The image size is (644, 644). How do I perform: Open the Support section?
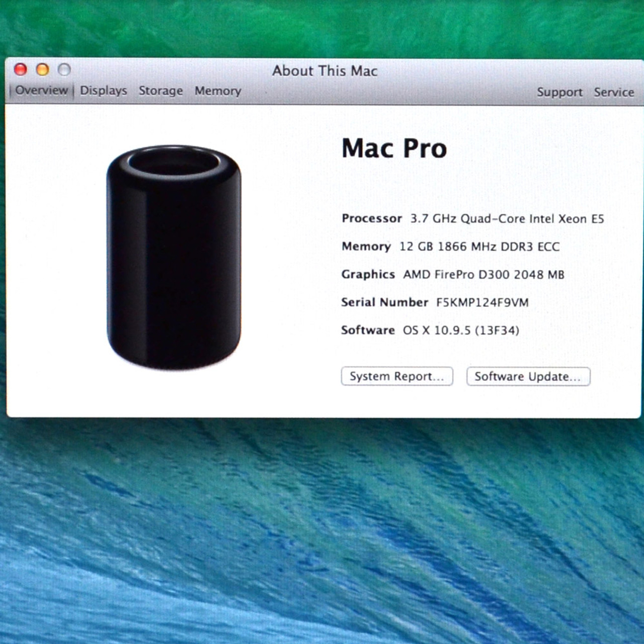[x=559, y=93]
